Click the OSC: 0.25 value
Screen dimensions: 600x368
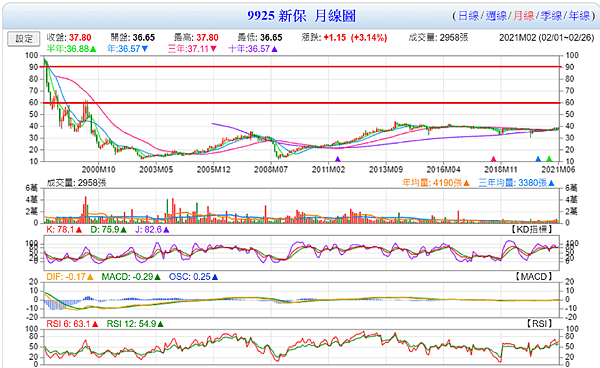pos(194,277)
